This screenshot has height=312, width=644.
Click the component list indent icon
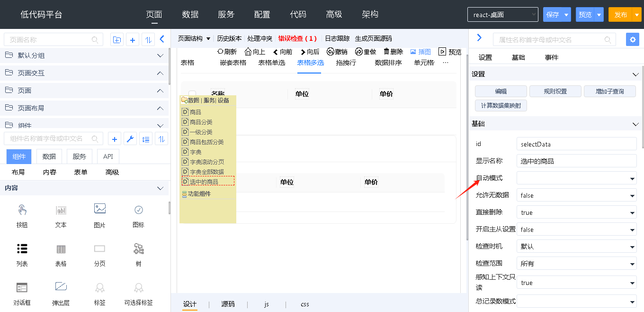click(146, 139)
